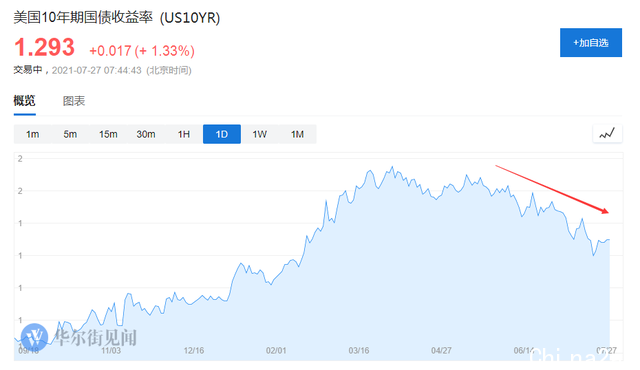Select the 1m interval

[33, 134]
